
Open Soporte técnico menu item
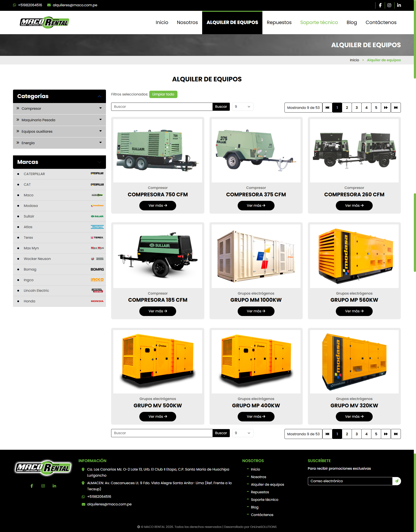point(319,23)
